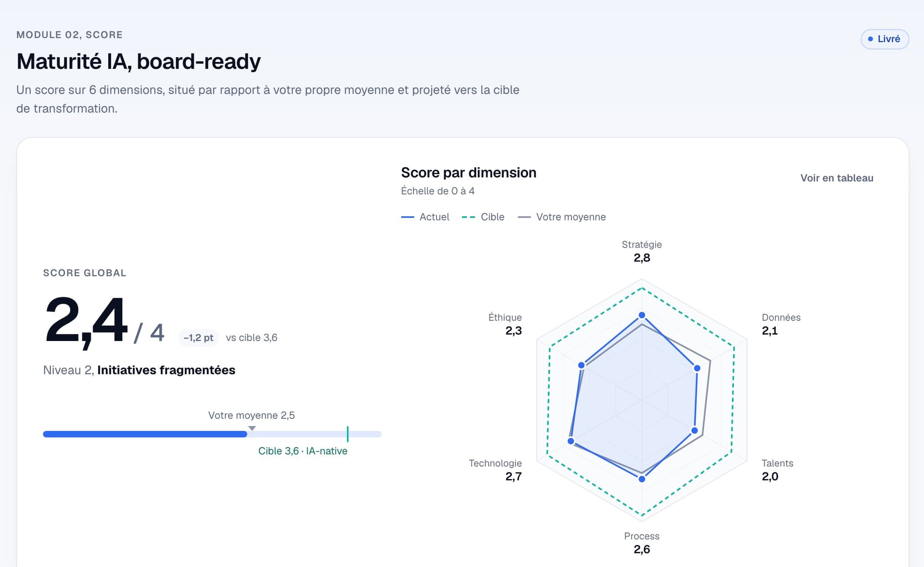This screenshot has width=924, height=567.
Task: Click the 'Votre moyenne 2,5' label
Action: click(252, 415)
